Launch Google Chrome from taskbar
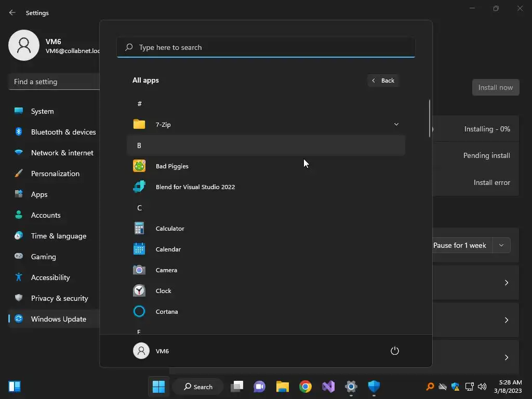This screenshot has height=399, width=532. tap(305, 387)
